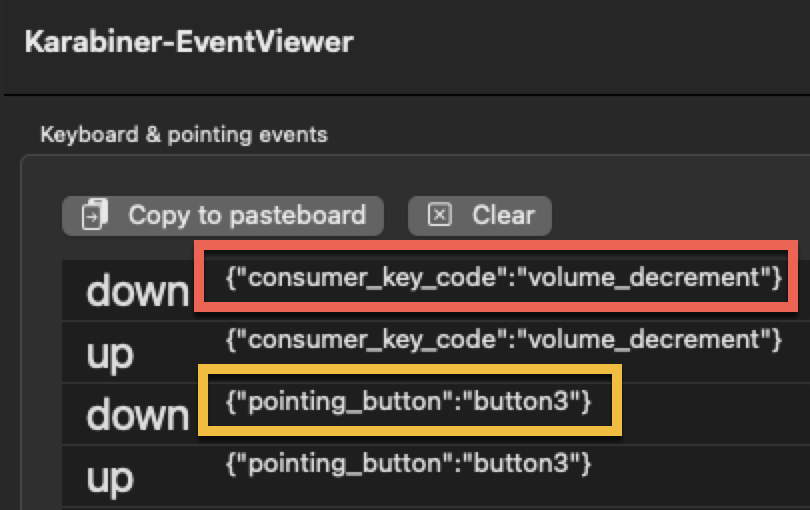The image size is (810, 510).
Task: Click the X icon on Clear button
Action: pyautogui.click(x=440, y=215)
